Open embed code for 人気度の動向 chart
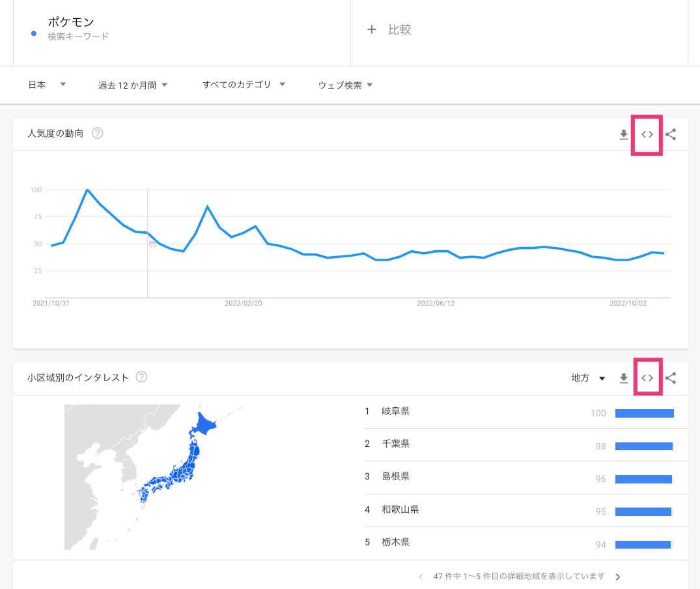This screenshot has width=700, height=589. (647, 135)
